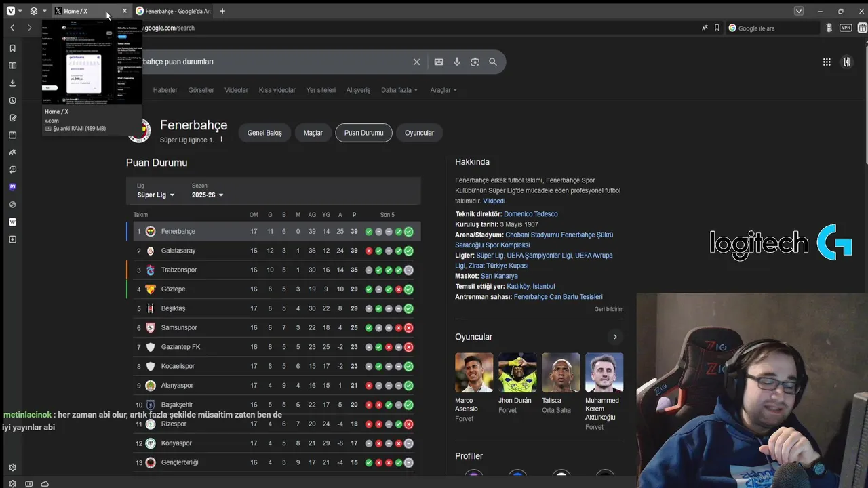Open the sync cloud status icon
This screenshot has width=868, height=488.
[45, 483]
